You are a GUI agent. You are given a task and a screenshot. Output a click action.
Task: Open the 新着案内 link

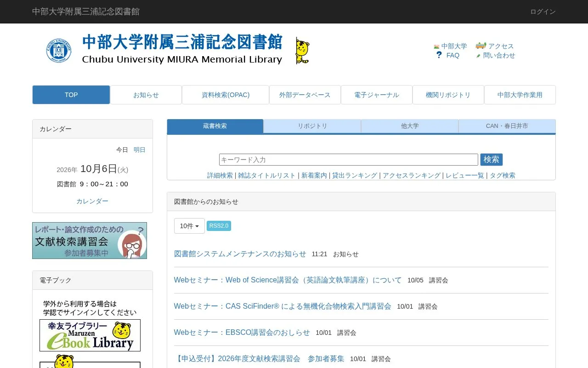pos(314,175)
